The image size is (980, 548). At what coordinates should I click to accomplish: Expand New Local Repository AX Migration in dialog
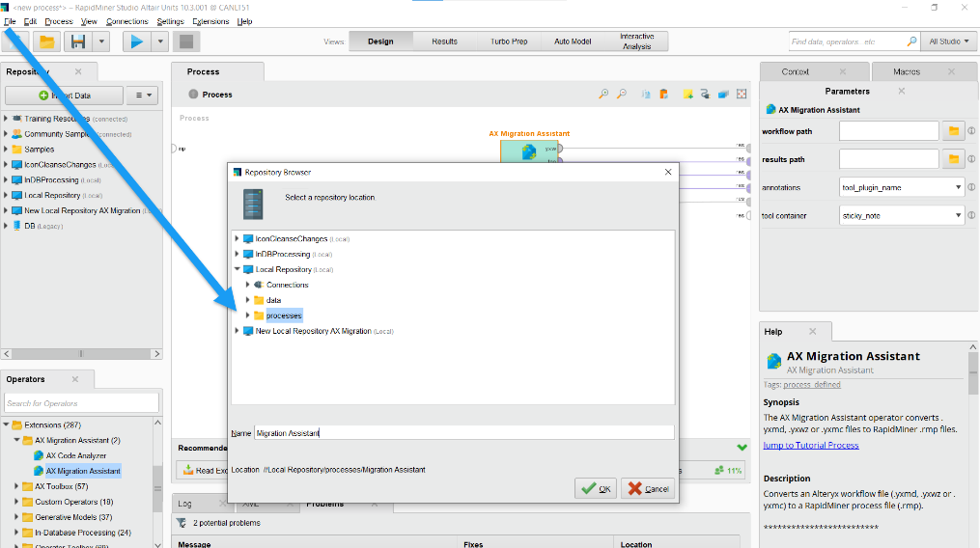238,331
